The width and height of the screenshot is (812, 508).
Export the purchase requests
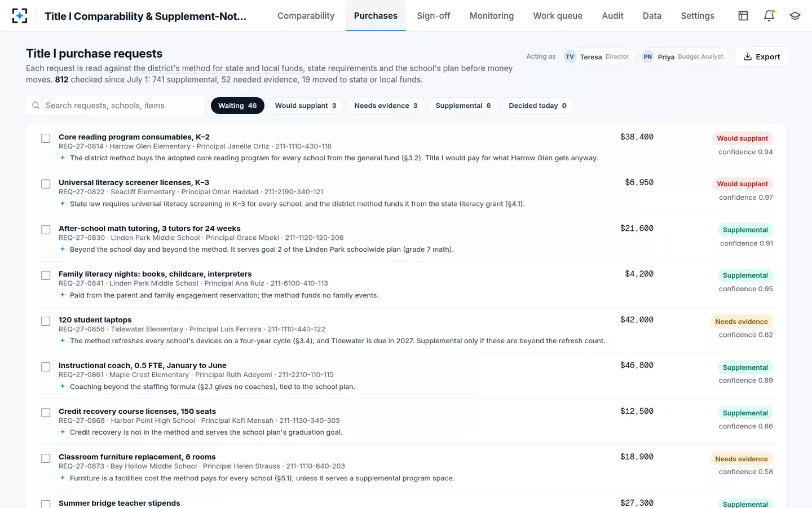(761, 56)
